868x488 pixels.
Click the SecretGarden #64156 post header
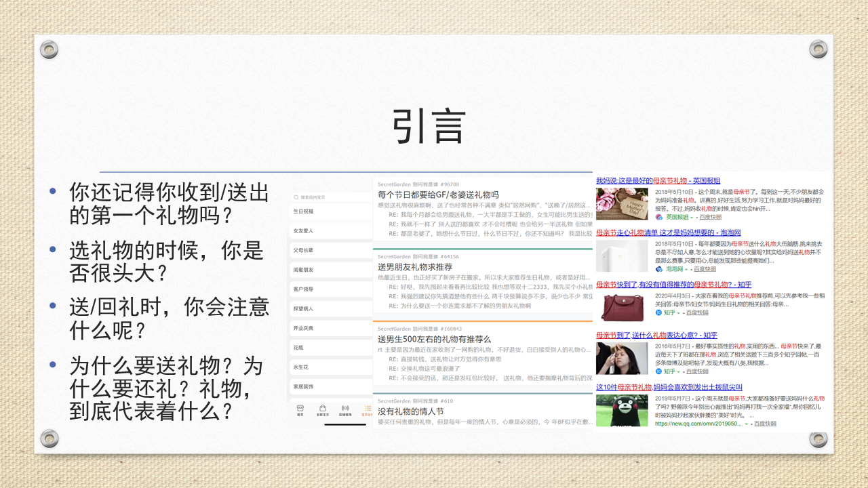[x=418, y=257]
